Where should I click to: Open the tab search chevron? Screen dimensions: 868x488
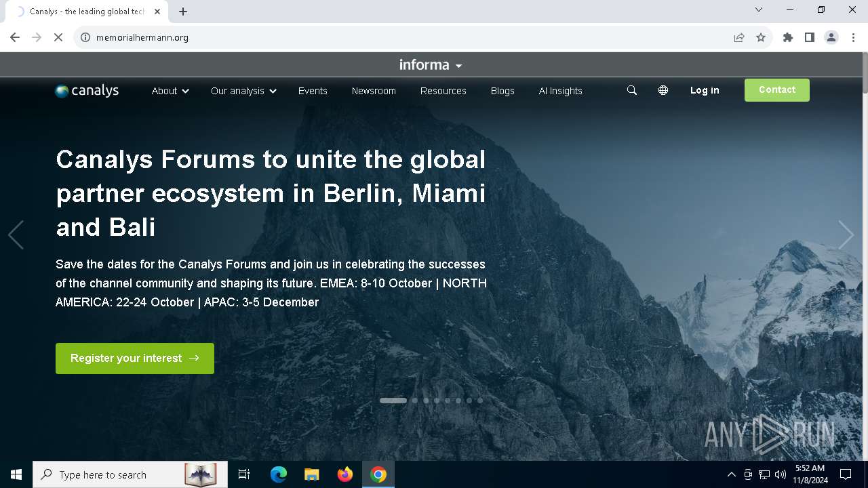[x=759, y=9]
